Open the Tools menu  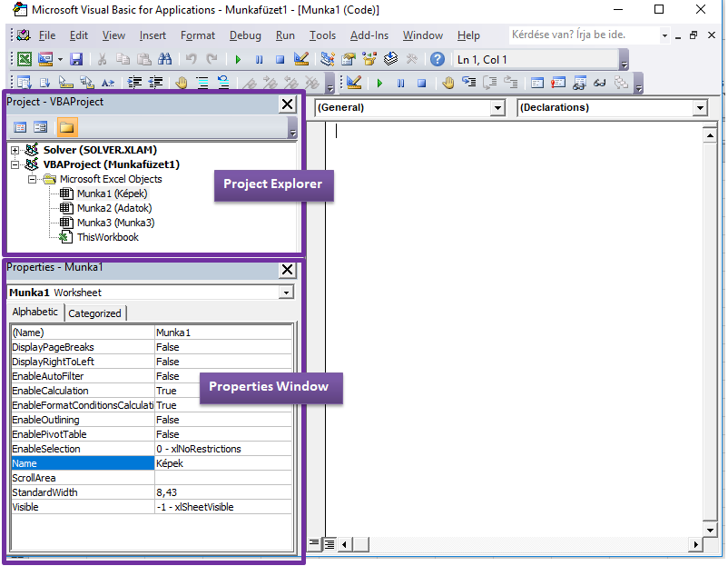pyautogui.click(x=322, y=35)
